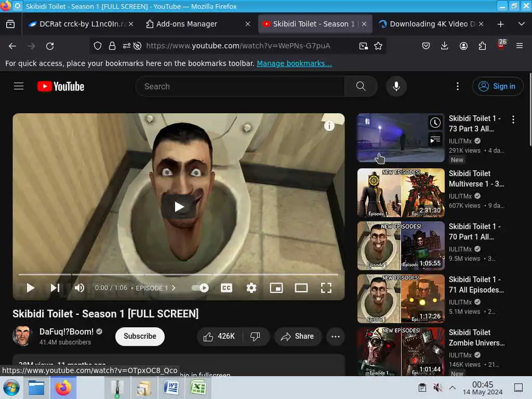The image size is (532, 399).
Task: Open YouTube guide hamburger menu
Action: 19,86
